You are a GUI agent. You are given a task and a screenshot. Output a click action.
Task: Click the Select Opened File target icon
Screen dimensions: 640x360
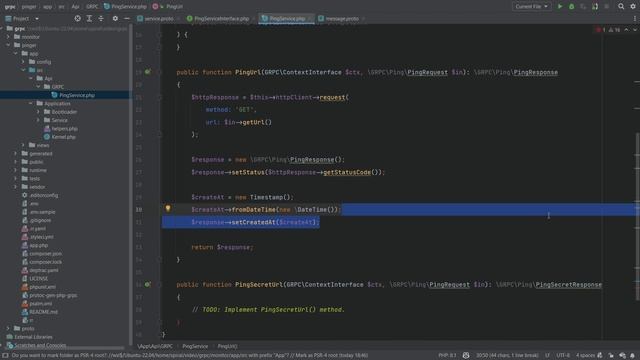(78, 18)
